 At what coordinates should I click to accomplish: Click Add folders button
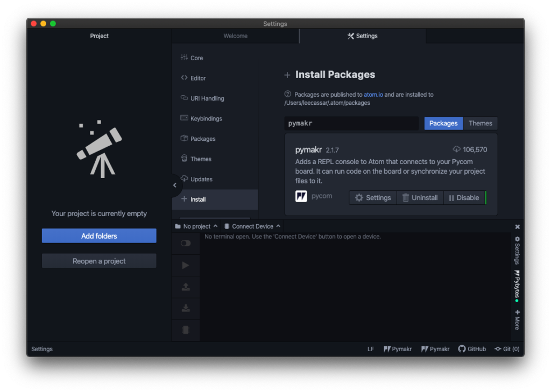[99, 236]
